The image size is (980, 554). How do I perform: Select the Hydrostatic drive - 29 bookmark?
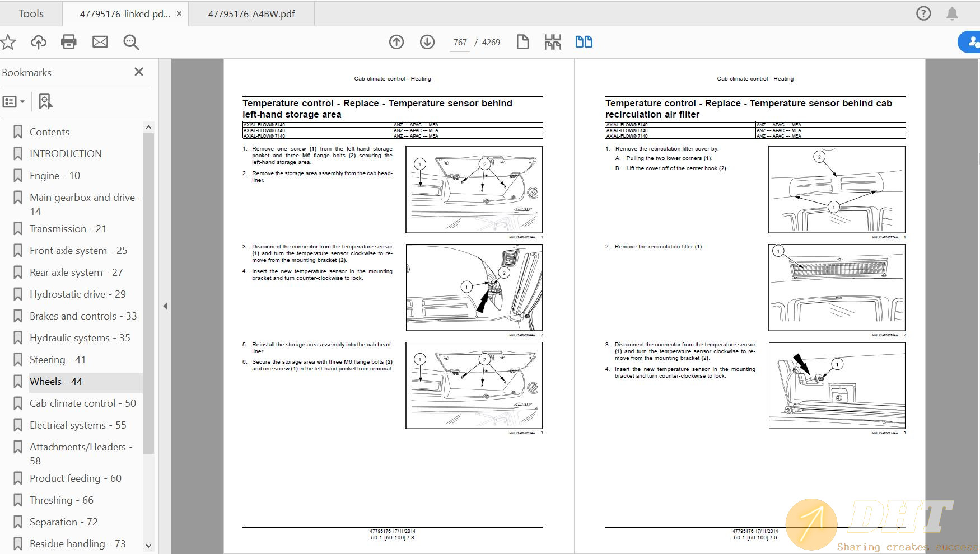[x=78, y=294]
